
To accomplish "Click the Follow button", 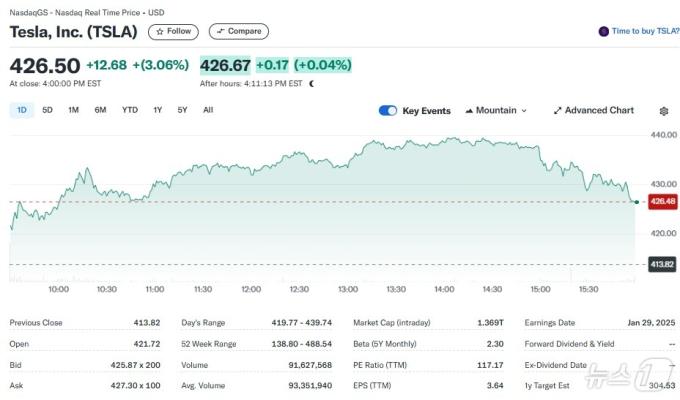I will coord(173,32).
